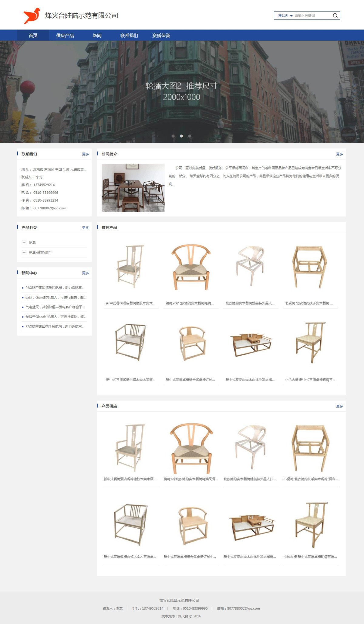Open 产品供应 书桌椅 armchair image
The height and width of the screenshot is (624, 364).
311,447
